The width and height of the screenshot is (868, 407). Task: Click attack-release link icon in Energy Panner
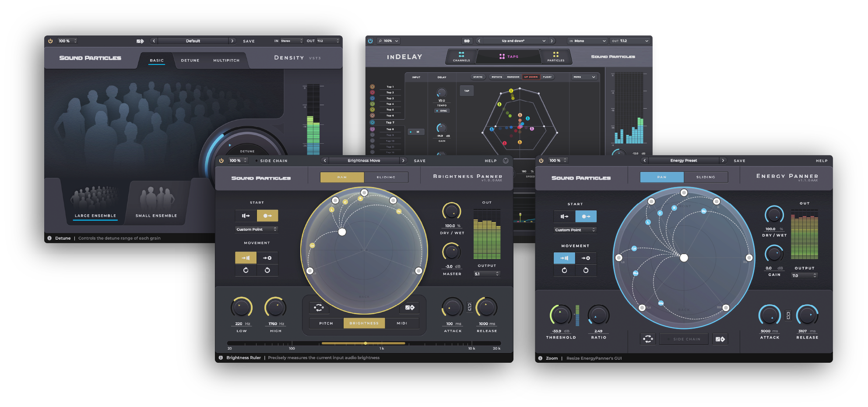click(x=788, y=315)
